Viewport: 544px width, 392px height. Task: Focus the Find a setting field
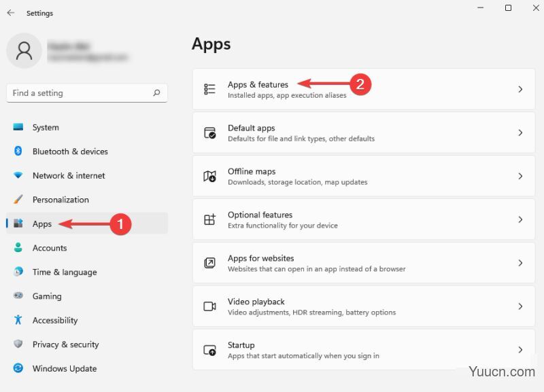[87, 93]
